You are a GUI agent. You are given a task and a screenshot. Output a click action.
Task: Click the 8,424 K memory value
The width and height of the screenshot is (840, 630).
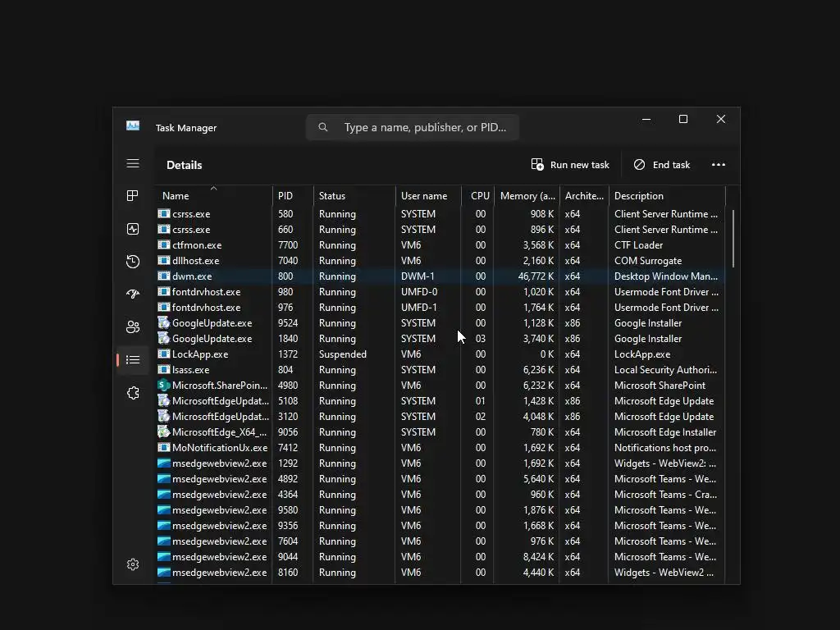click(x=538, y=557)
